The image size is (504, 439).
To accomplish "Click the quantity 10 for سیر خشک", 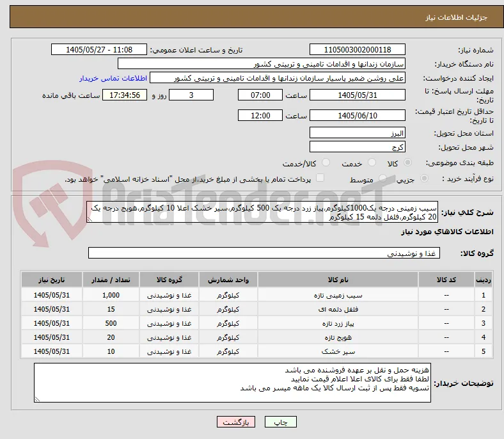I will (x=111, y=351).
